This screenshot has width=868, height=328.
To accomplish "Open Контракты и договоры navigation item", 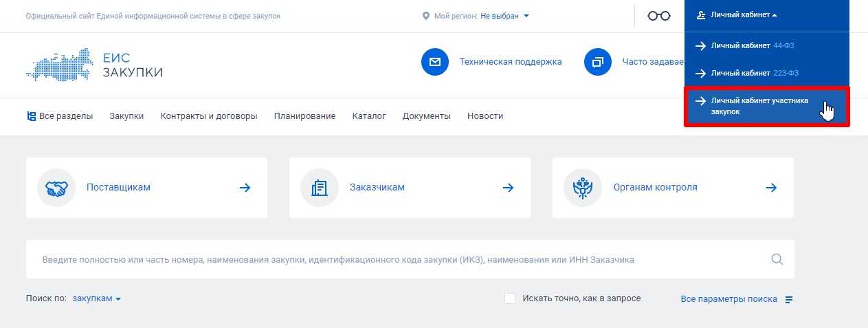I will (x=209, y=116).
